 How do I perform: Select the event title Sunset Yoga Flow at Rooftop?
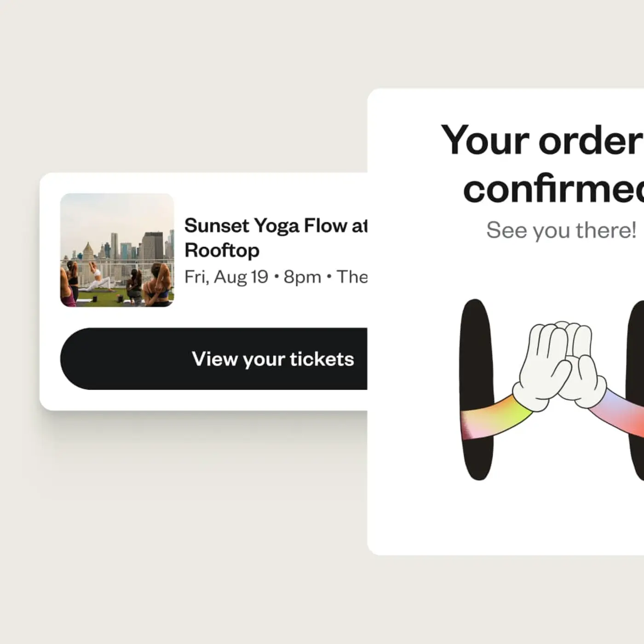(276, 238)
